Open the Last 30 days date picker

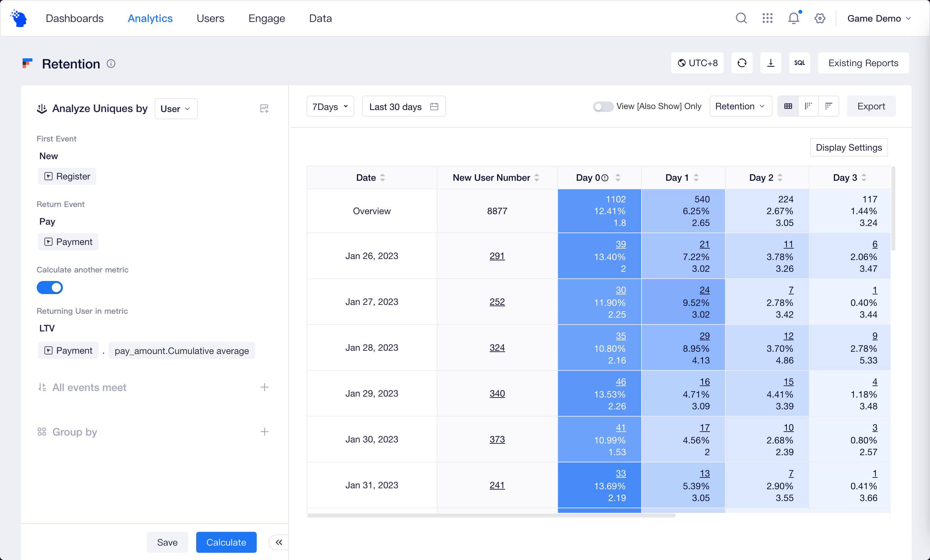click(404, 106)
